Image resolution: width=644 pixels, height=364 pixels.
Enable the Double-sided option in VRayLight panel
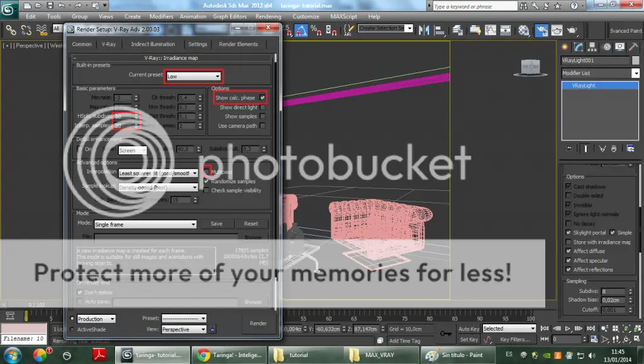click(568, 195)
